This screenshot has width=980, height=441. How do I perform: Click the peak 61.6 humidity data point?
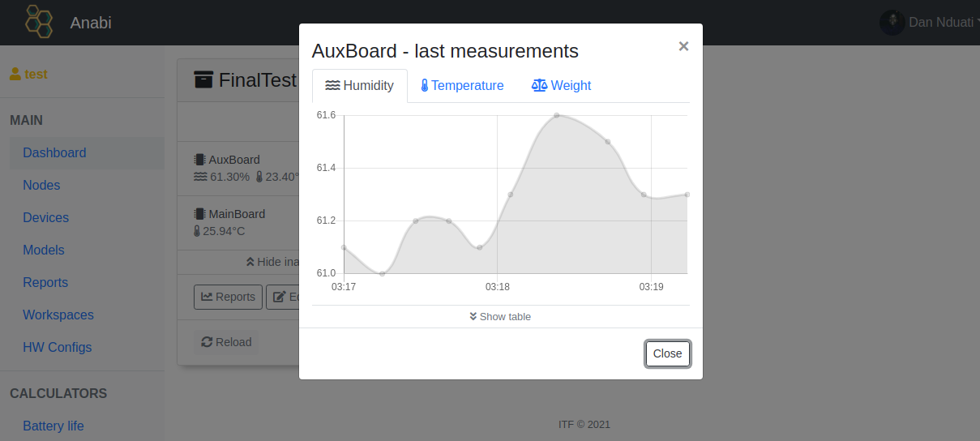point(557,115)
